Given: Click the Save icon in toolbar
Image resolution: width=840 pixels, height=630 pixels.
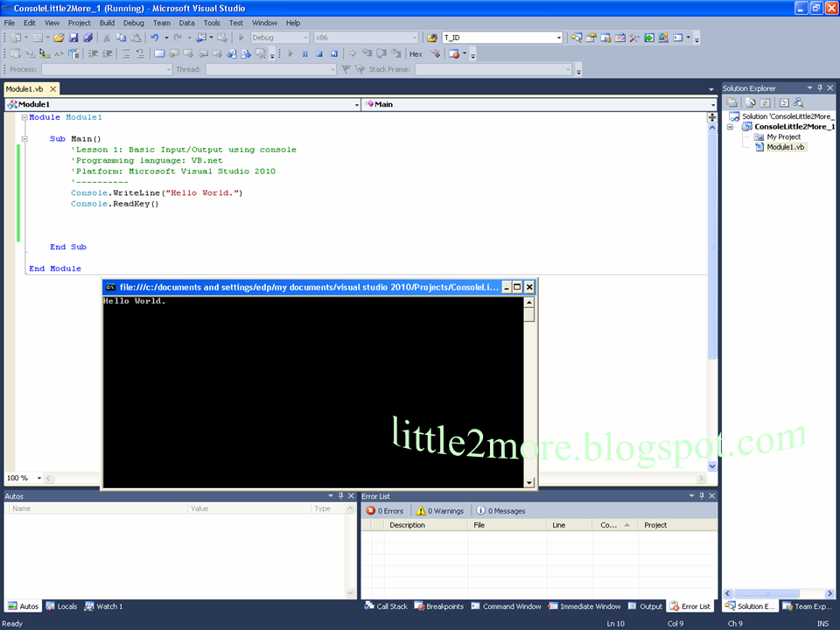Looking at the screenshot, I should click(73, 38).
